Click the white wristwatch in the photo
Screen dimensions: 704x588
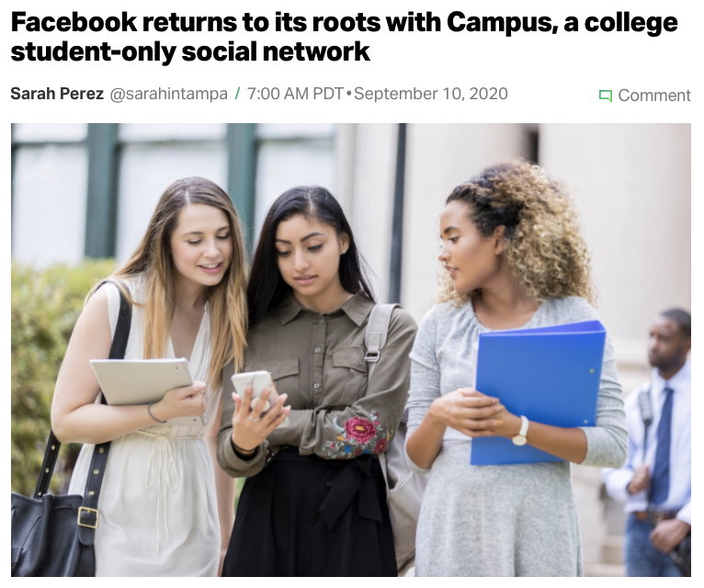tap(521, 431)
